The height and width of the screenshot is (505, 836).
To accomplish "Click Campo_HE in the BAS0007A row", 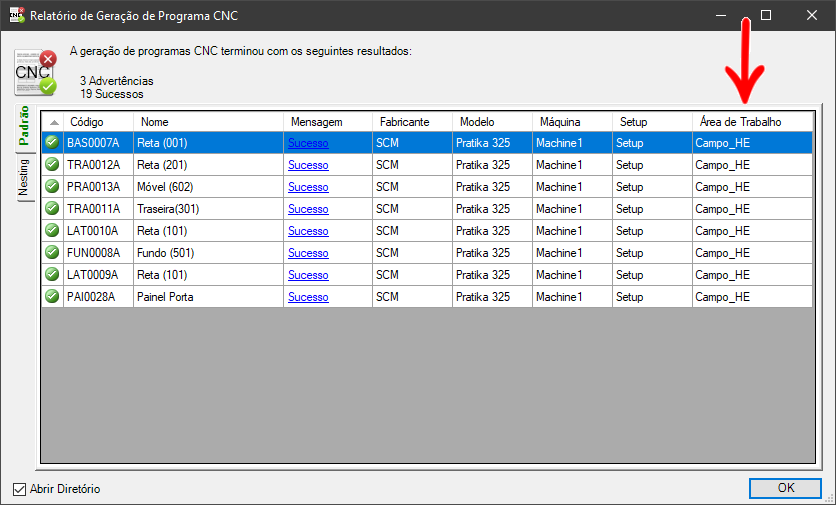I will (x=752, y=143).
